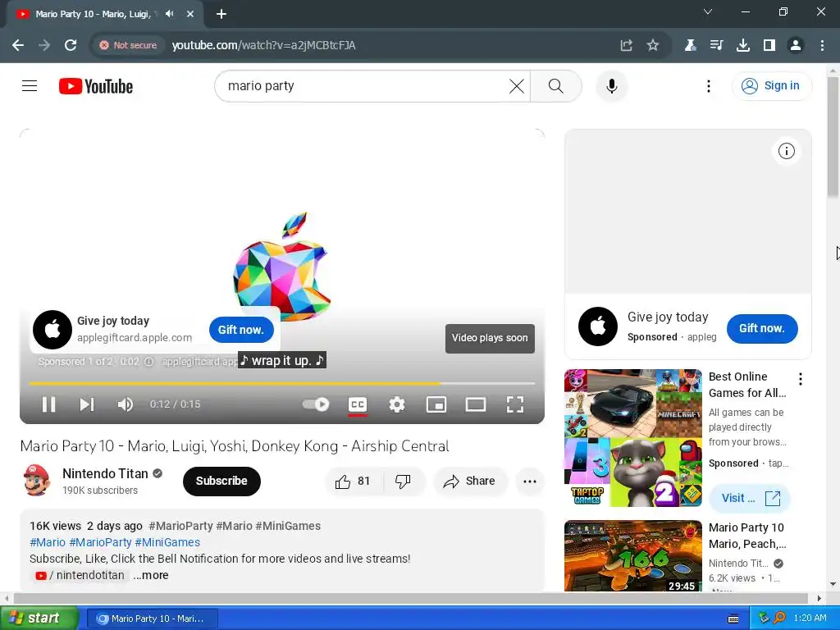Open the on-screen keyboard tray icon
840x630 pixels.
(733, 619)
